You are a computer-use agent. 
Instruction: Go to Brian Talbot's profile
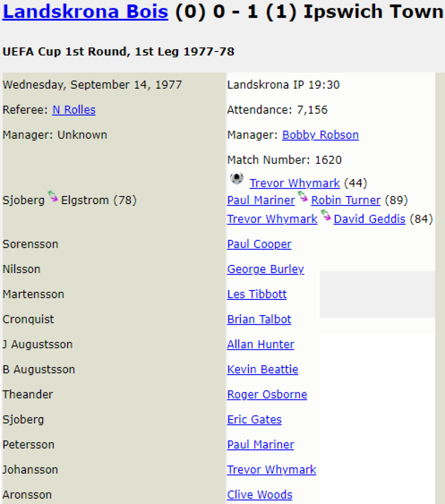point(259,320)
